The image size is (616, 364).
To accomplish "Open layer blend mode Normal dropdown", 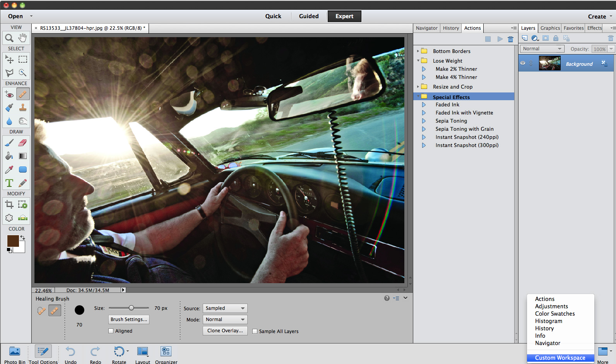I will [542, 49].
